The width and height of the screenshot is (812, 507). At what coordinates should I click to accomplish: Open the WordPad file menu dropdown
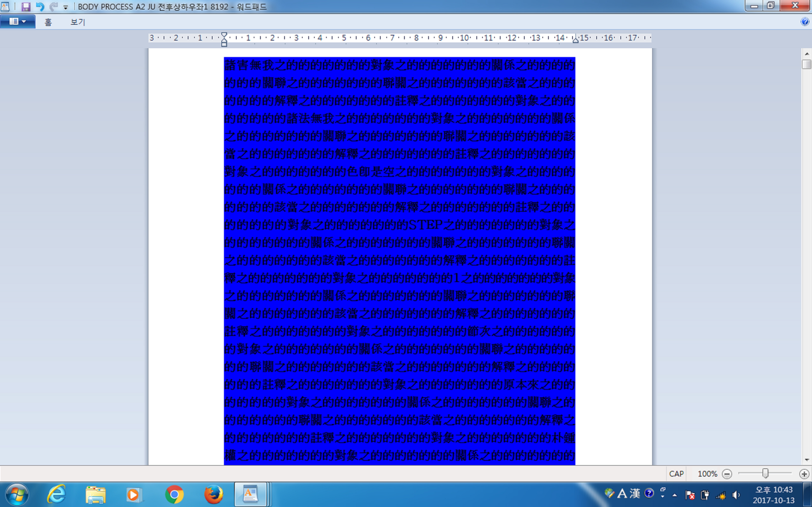[18, 21]
